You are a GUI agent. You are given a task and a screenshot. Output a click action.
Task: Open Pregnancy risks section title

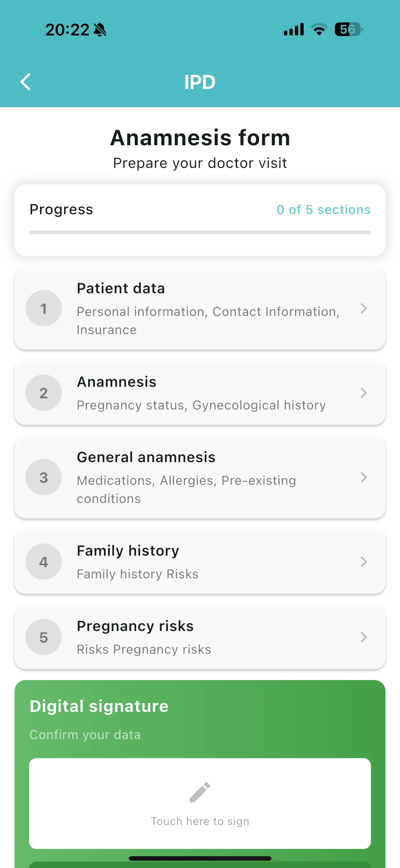pyautogui.click(x=135, y=626)
